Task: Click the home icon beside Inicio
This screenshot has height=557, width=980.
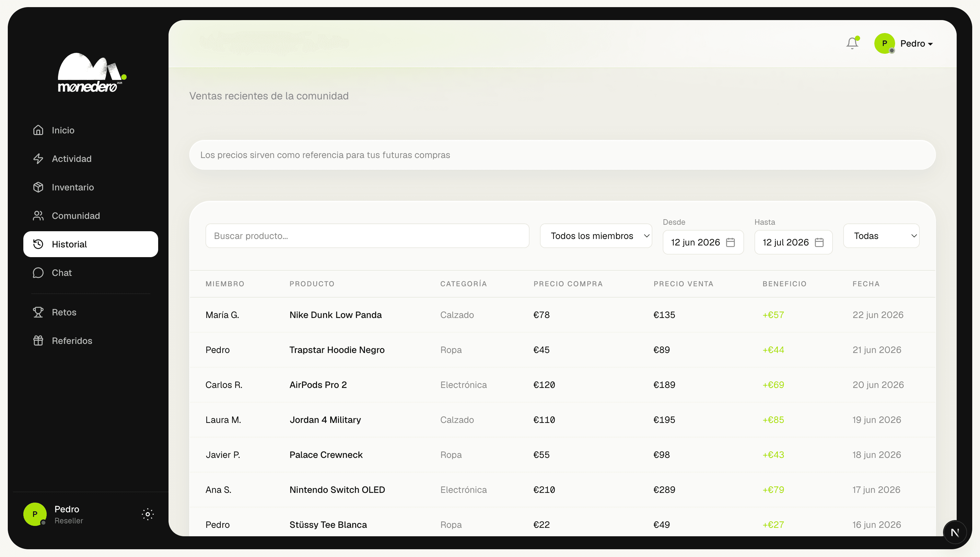Action: pos(38,130)
